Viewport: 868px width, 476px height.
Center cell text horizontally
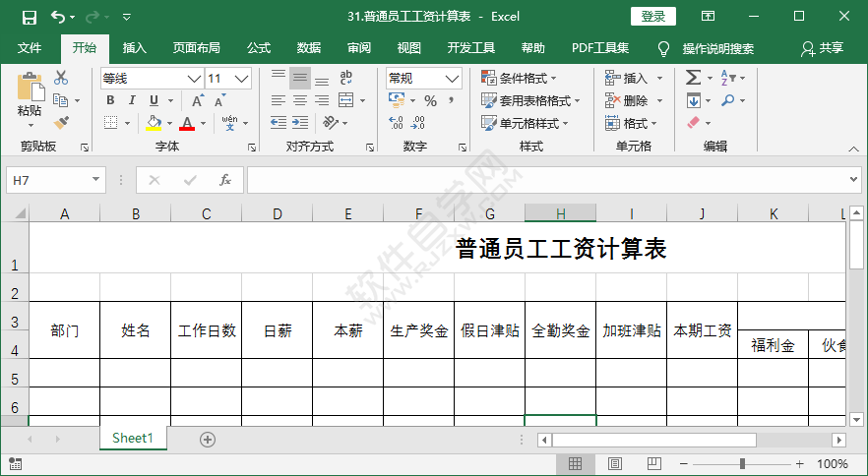[x=300, y=100]
